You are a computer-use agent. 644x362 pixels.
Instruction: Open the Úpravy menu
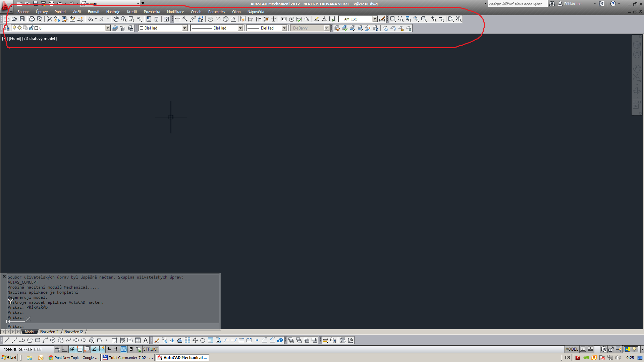(42, 12)
